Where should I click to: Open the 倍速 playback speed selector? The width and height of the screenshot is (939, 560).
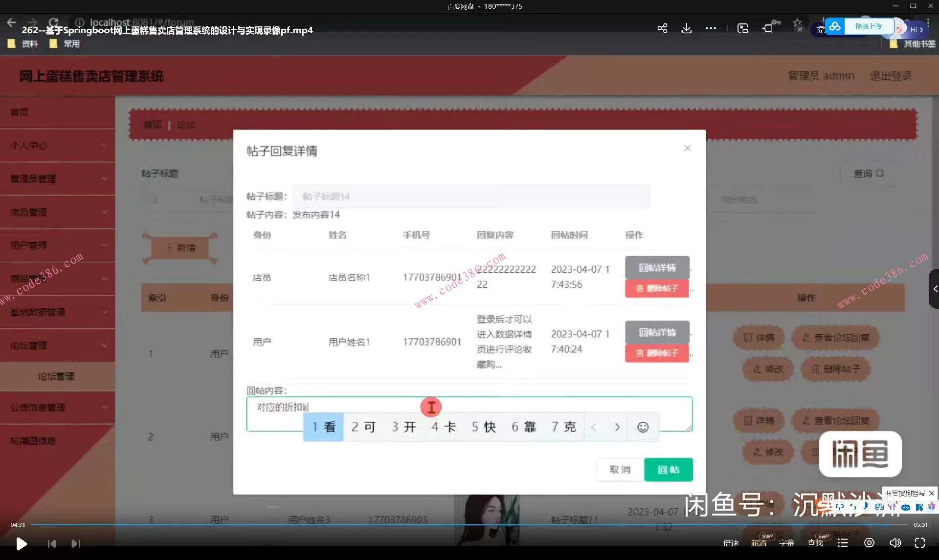[731, 542]
